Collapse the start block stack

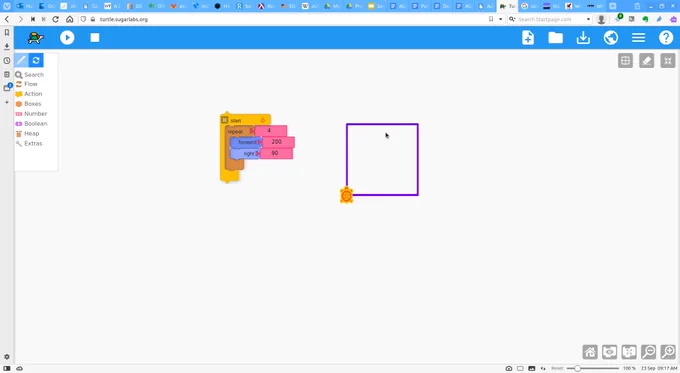(225, 120)
